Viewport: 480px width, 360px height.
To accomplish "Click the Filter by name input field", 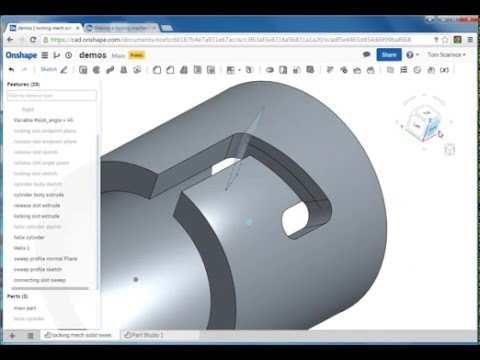I will pyautogui.click(x=52, y=95).
